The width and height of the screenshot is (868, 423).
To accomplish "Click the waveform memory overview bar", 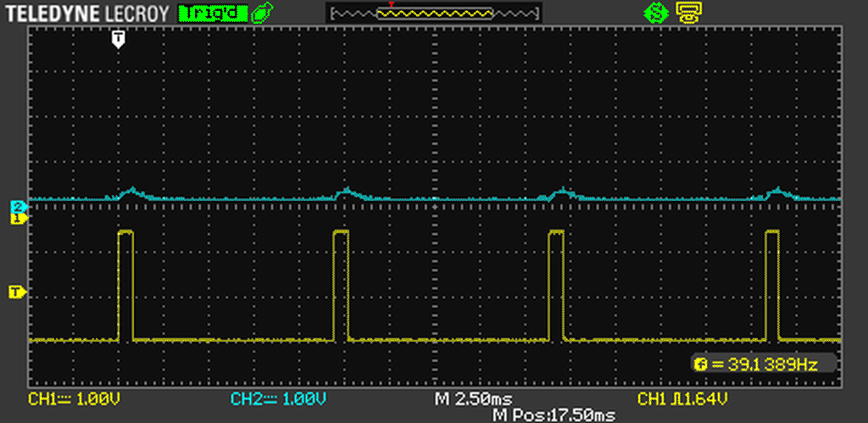I will [x=434, y=13].
